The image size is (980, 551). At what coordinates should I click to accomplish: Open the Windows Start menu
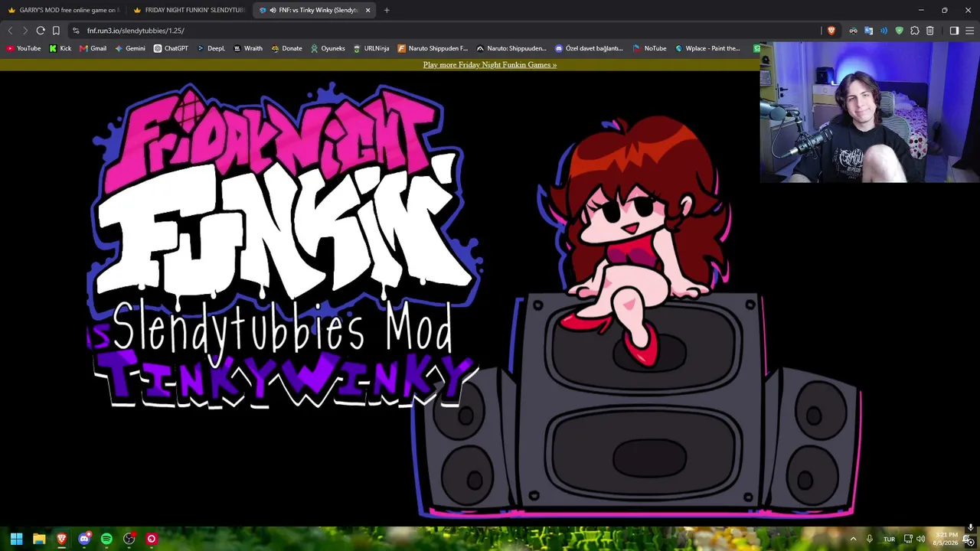pos(16,539)
